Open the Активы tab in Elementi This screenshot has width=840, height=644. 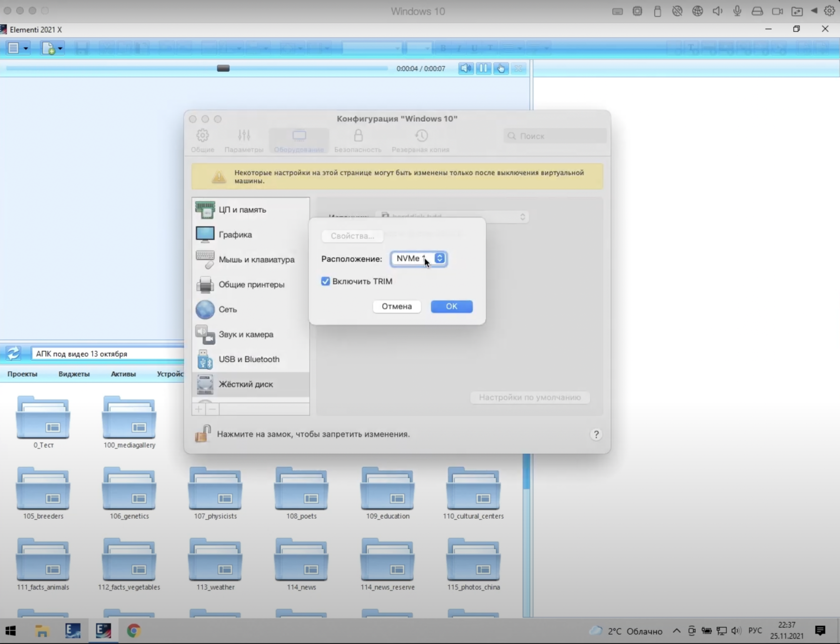(x=123, y=374)
